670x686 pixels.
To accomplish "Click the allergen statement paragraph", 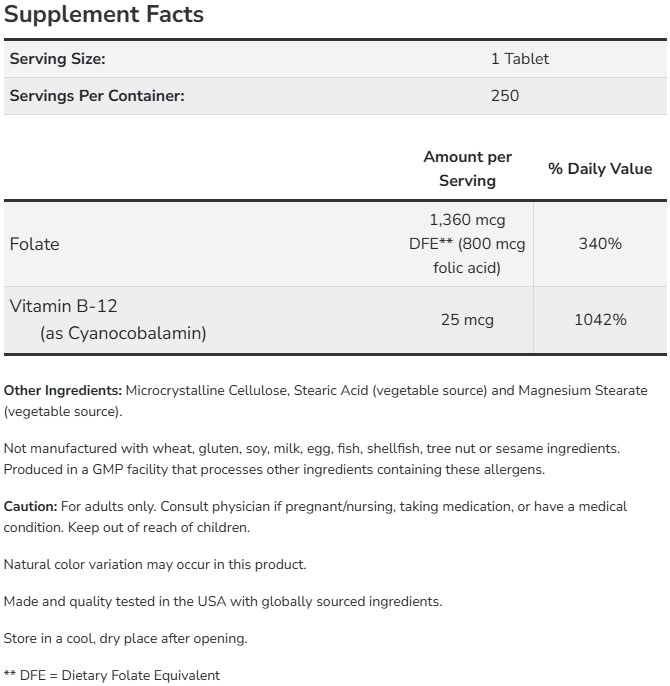I will point(310,459).
